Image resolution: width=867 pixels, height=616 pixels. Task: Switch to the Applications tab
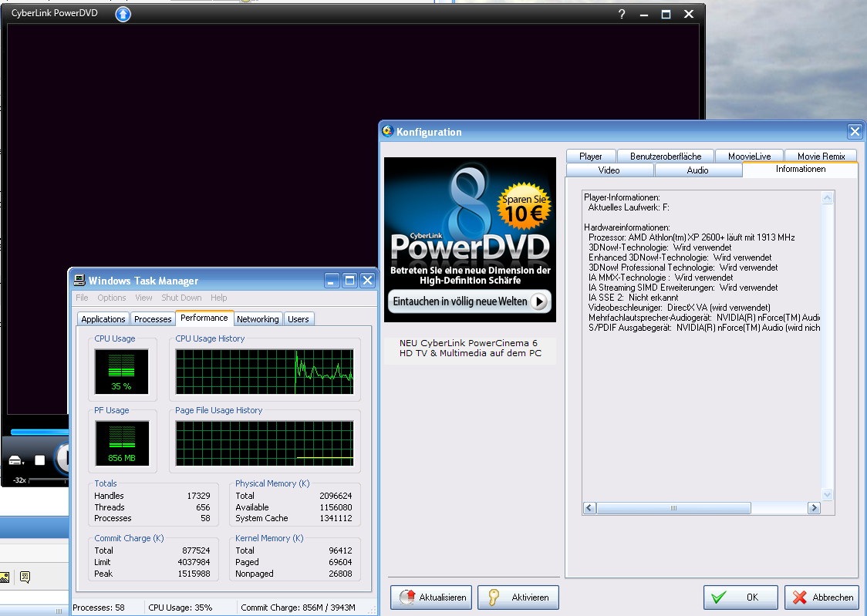coord(103,318)
